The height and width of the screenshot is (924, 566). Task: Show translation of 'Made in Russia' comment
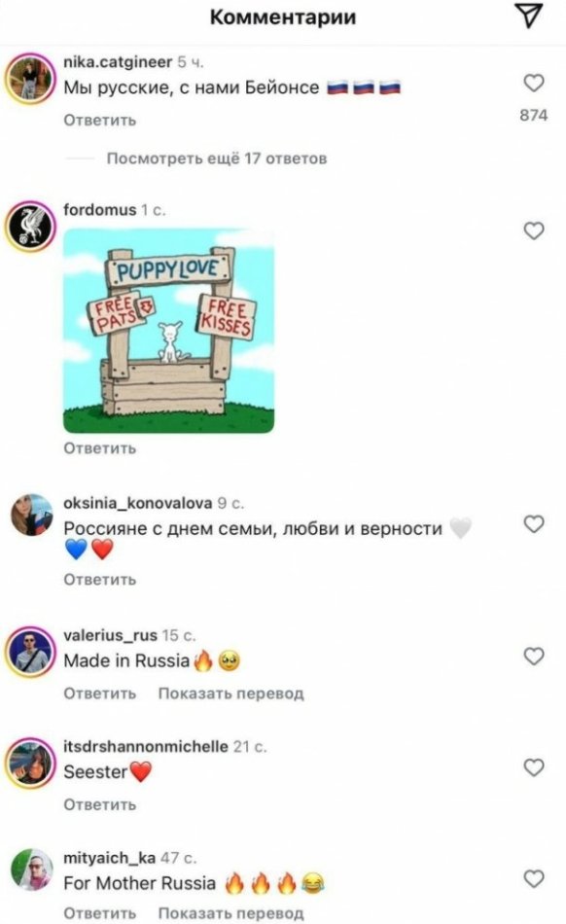tap(230, 693)
